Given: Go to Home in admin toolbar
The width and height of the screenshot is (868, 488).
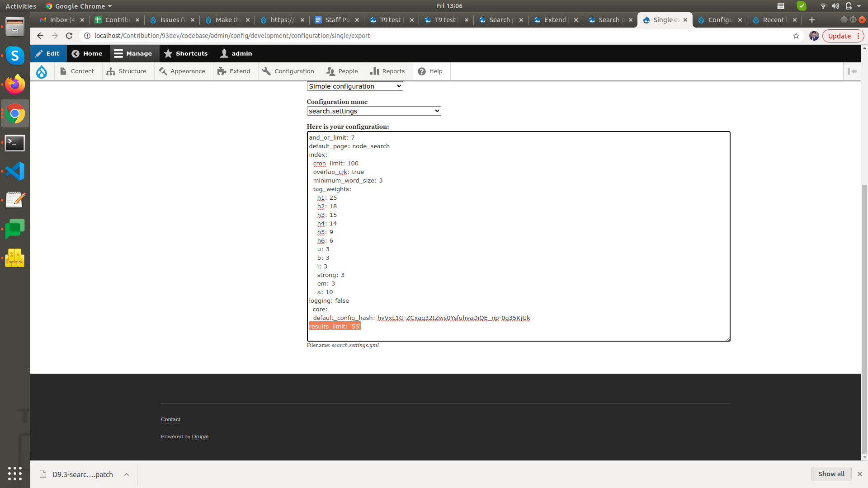Looking at the screenshot, I should 87,53.
